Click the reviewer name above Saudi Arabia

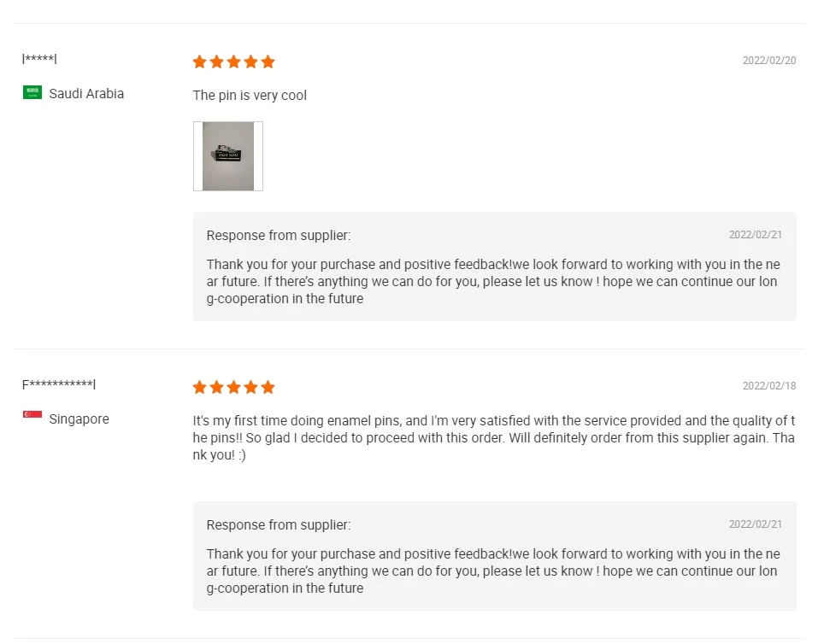39,59
